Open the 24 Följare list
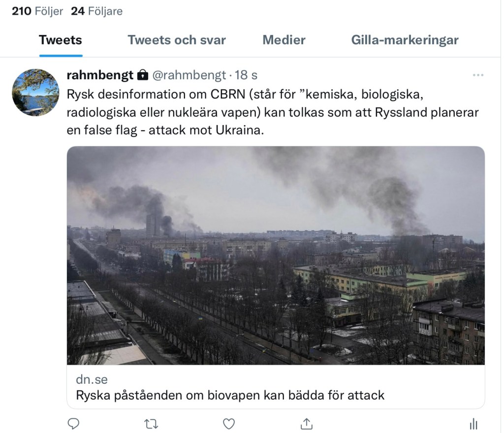The image size is (504, 433). click(x=97, y=11)
